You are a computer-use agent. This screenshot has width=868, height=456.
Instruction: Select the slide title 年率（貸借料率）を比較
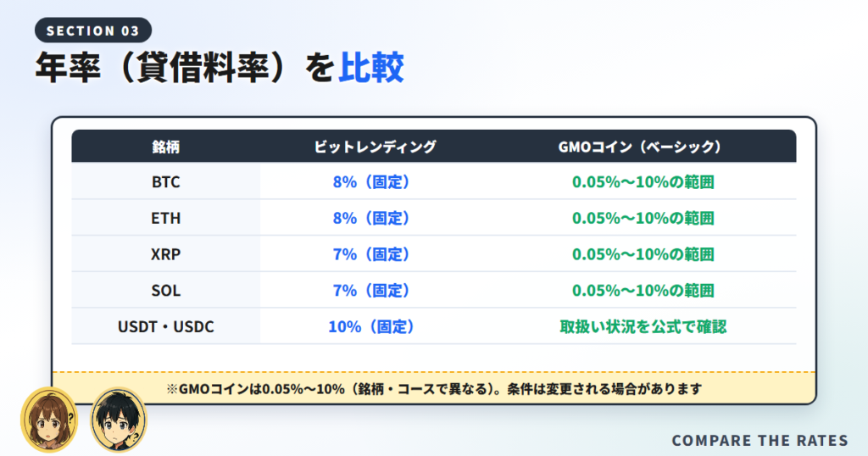coord(220,68)
